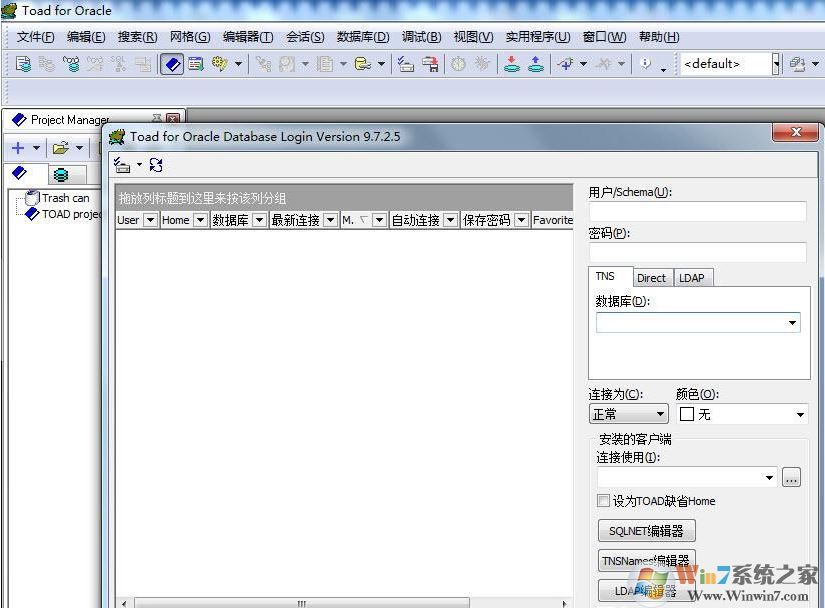Click the blue import arrow icon on the toolbar
The image size is (825, 610).
tap(535, 63)
